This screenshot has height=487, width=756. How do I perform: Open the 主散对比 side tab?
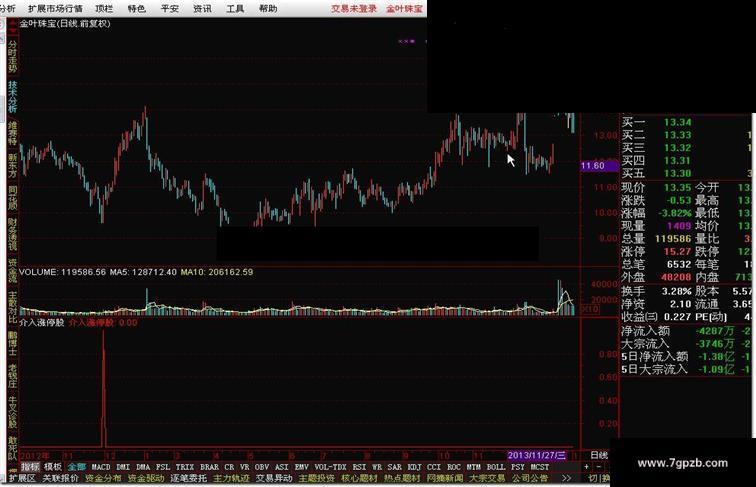click(13, 307)
